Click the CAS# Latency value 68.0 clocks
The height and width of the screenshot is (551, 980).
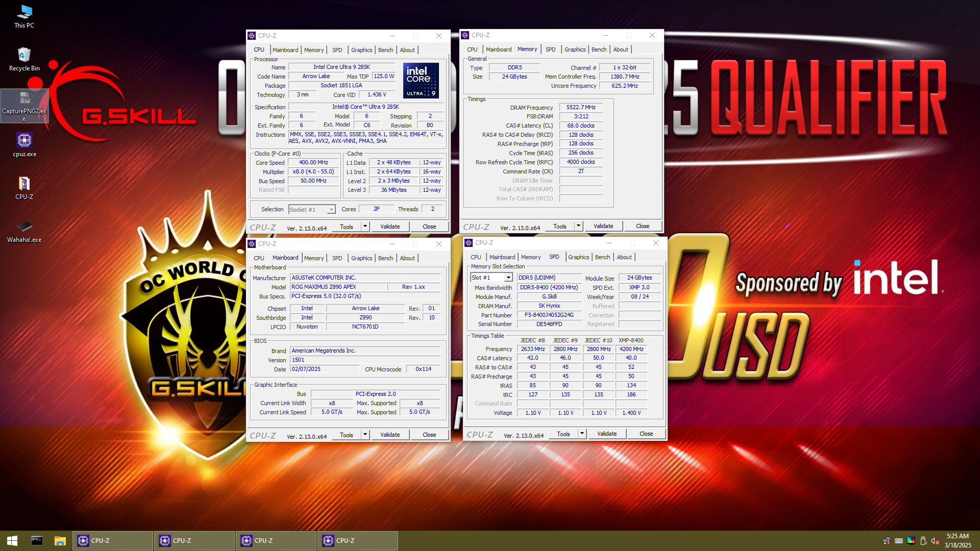click(581, 126)
